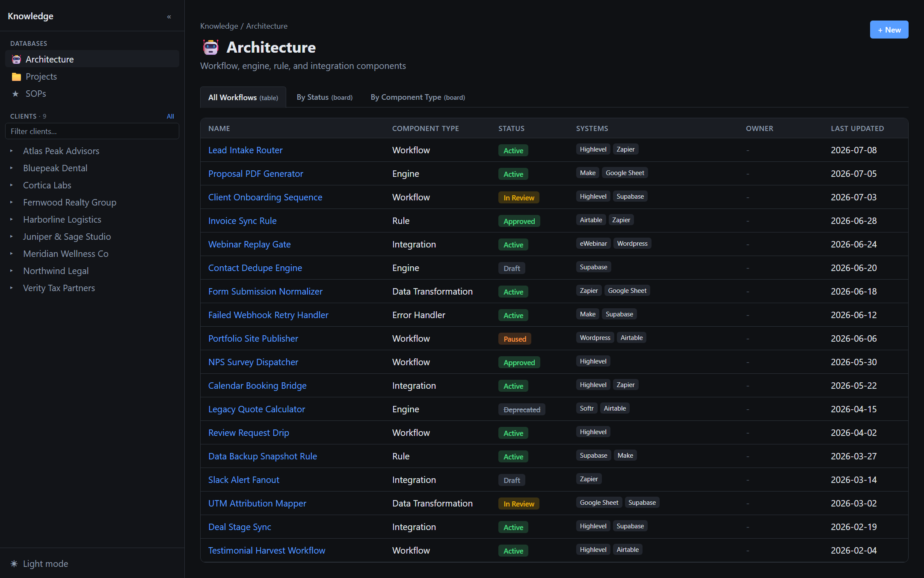Click the Architecture robot icon in sidebar
Viewport: 924px width, 578px height.
tap(16, 60)
